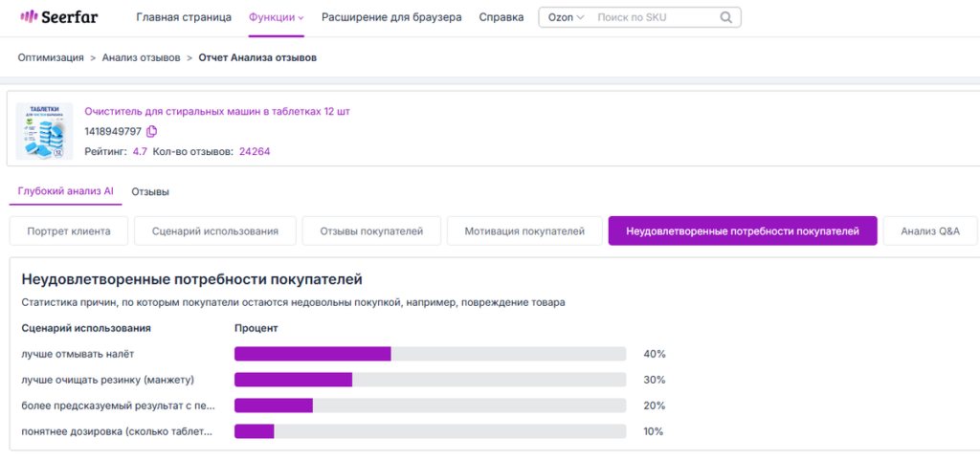Open the product thumbnail image

[44, 131]
